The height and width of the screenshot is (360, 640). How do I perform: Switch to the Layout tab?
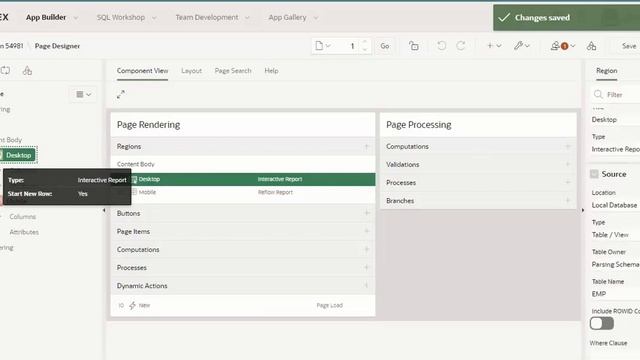coord(191,71)
